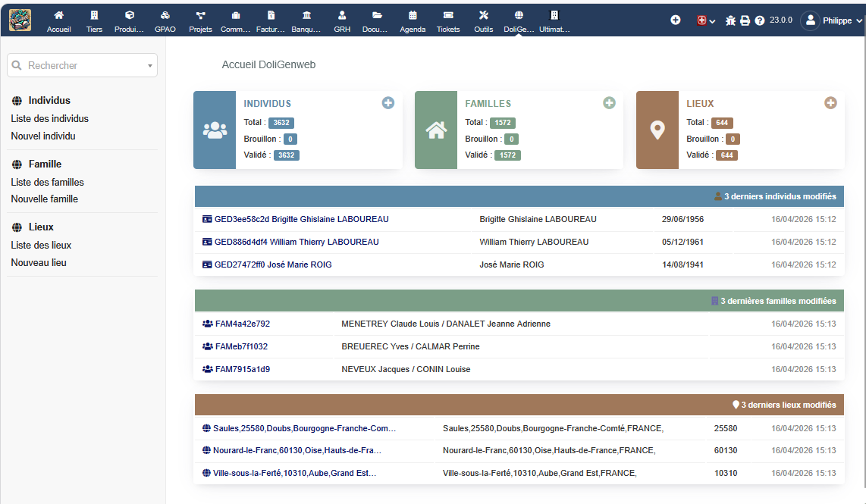Image resolution: width=866 pixels, height=504 pixels.
Task: Open the help question mark icon
Action: click(759, 20)
